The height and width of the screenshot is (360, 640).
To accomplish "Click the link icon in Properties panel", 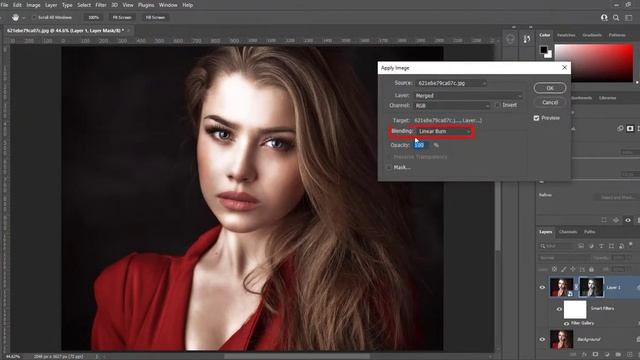I will coord(620,129).
